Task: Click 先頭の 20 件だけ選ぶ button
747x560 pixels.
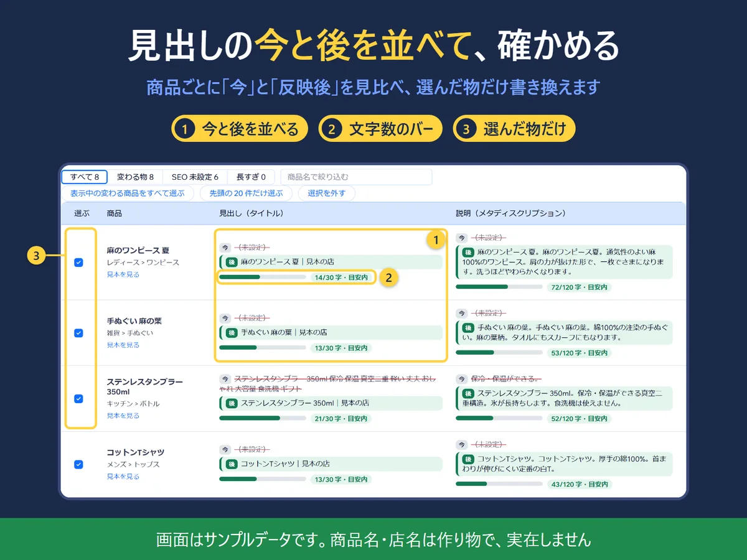Action: point(246,194)
